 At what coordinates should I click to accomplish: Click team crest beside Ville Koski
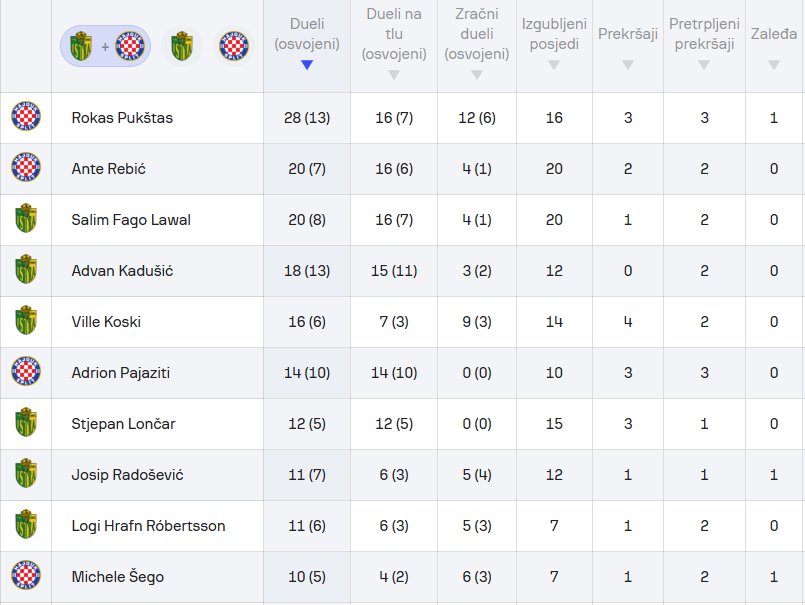coord(26,322)
